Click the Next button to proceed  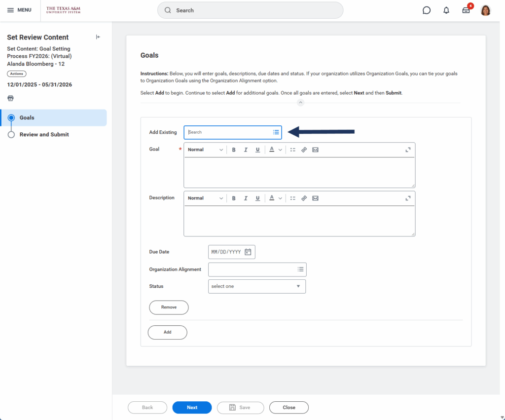(192, 407)
